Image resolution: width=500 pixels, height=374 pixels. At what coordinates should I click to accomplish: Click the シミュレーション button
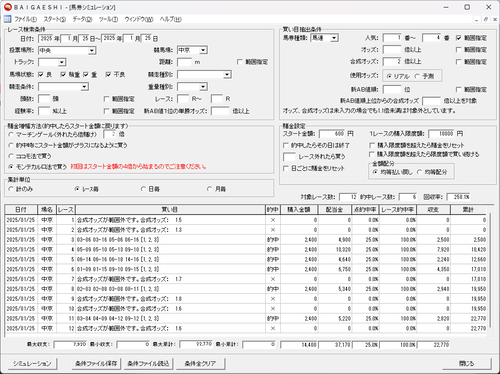32,363
